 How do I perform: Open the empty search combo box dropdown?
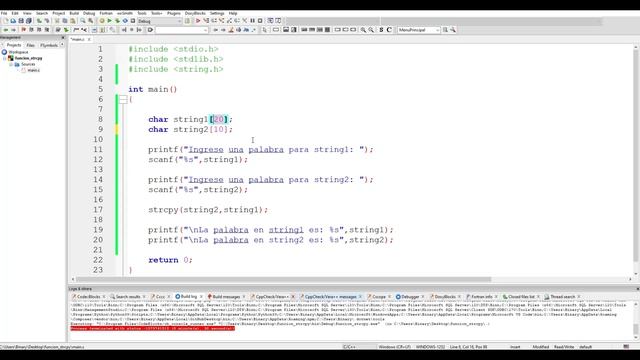click(x=182, y=30)
